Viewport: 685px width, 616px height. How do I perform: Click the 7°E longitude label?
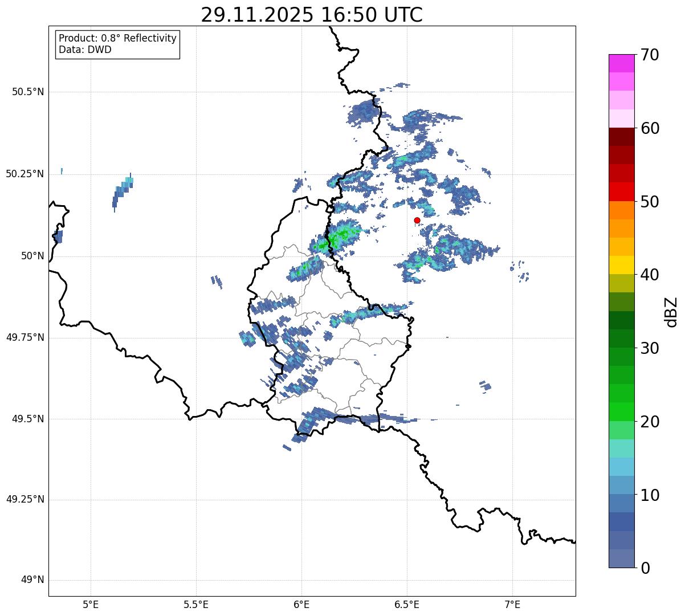point(512,605)
